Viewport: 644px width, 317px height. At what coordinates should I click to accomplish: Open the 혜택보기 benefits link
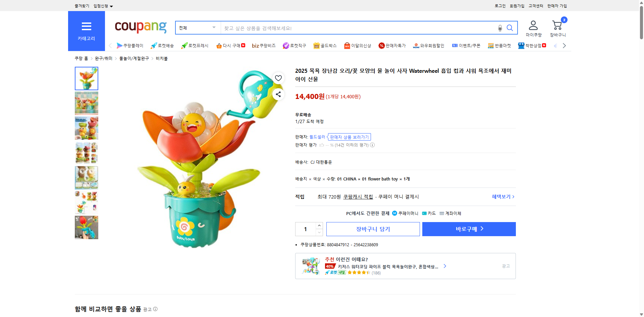(x=502, y=197)
